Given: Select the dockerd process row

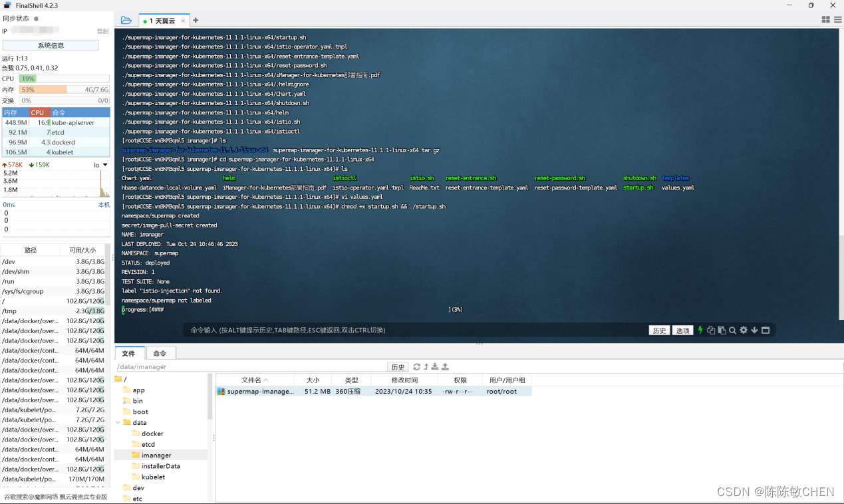Looking at the screenshot, I should coord(56,142).
